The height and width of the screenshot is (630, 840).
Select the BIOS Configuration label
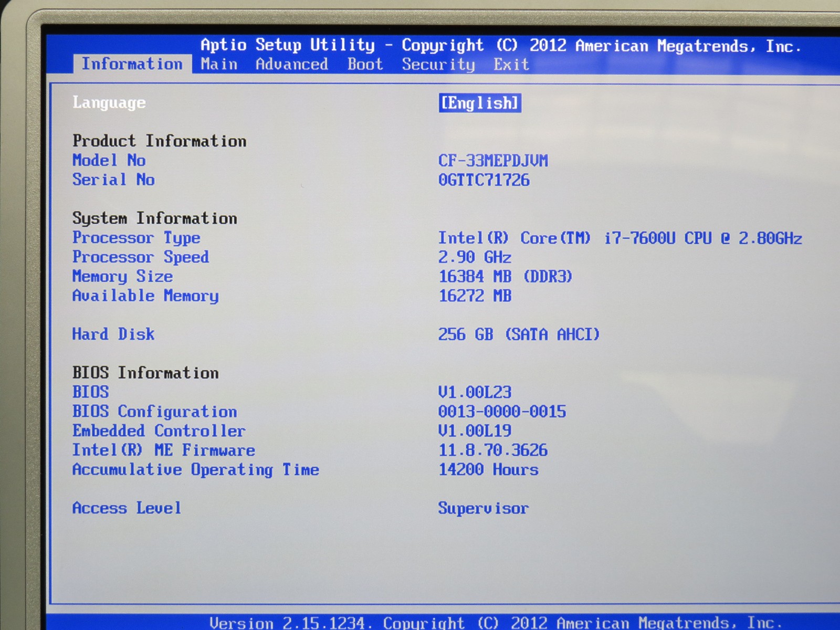coord(155,412)
